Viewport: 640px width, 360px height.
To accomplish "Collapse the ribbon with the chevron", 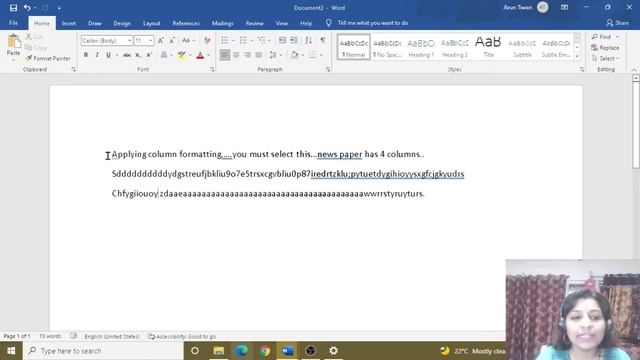I will 634,70.
